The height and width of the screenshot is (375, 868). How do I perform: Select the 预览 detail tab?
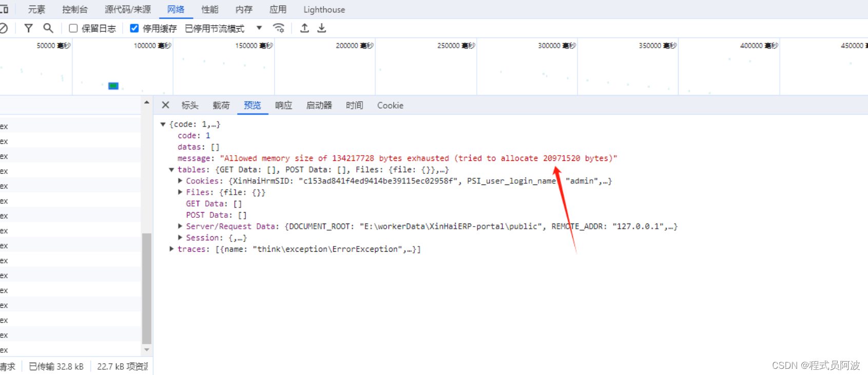[253, 105]
